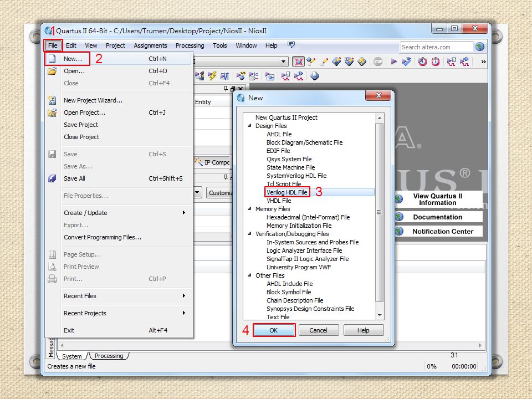Select SignalTap II Logic Analyzer File

(308, 259)
